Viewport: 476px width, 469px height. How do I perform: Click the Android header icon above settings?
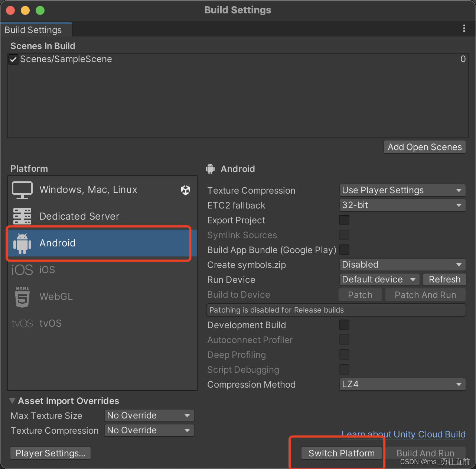tap(210, 169)
